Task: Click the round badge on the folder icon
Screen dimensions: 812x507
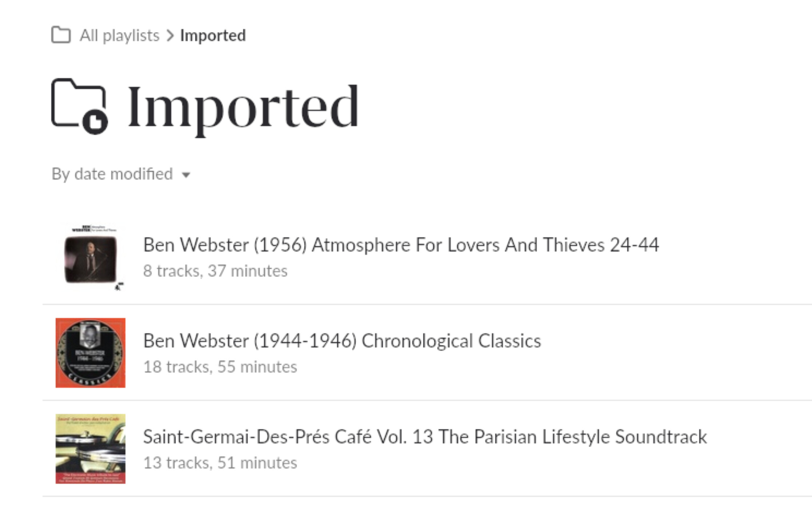Action: coord(95,122)
